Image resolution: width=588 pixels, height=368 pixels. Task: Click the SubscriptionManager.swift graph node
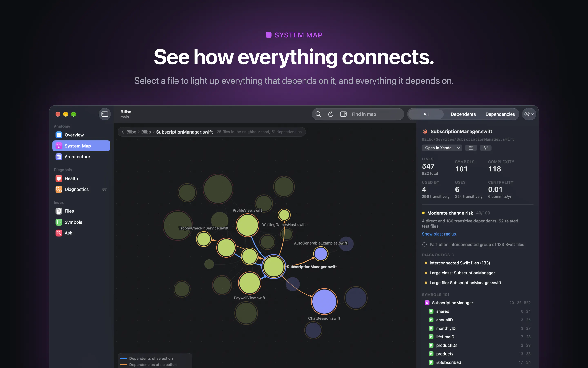point(274,267)
